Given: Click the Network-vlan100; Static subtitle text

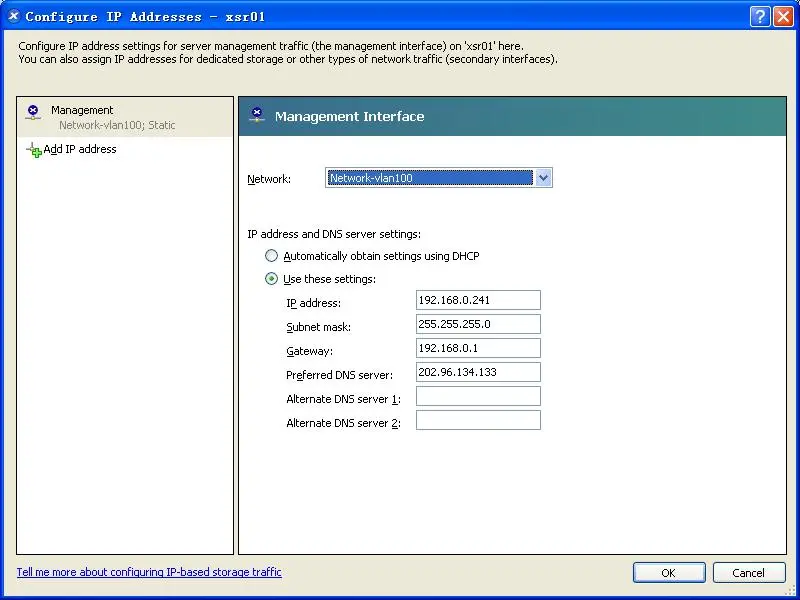Looking at the screenshot, I should tap(117, 125).
